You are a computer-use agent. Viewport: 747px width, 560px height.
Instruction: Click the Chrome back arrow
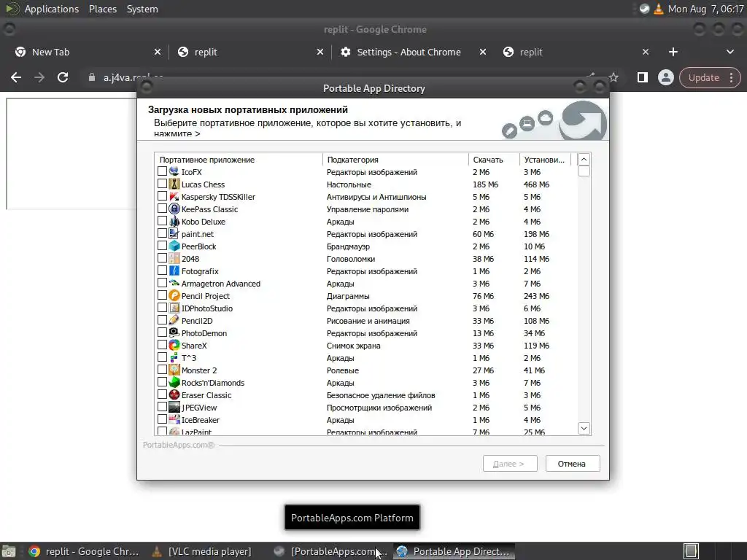16,77
